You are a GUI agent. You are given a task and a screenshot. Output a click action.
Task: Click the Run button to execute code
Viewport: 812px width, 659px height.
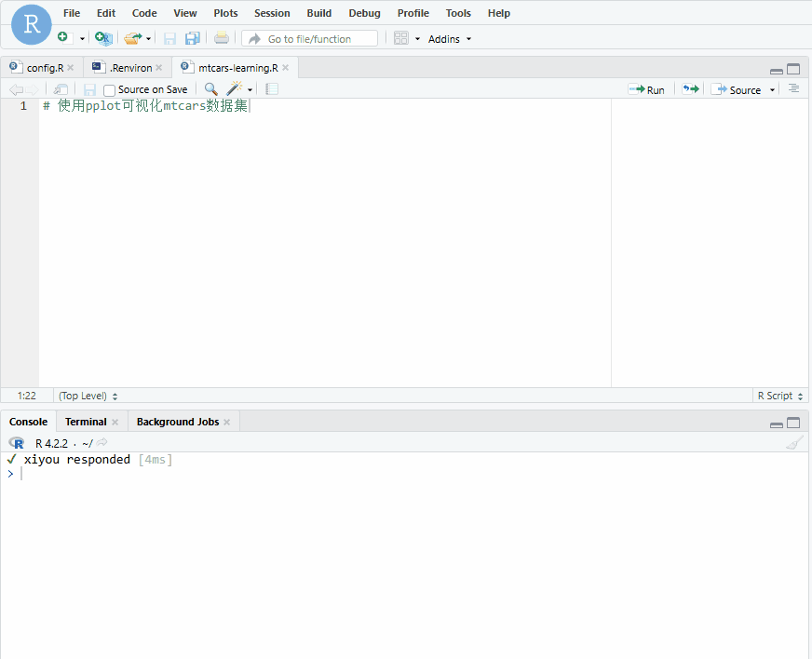pyautogui.click(x=647, y=88)
